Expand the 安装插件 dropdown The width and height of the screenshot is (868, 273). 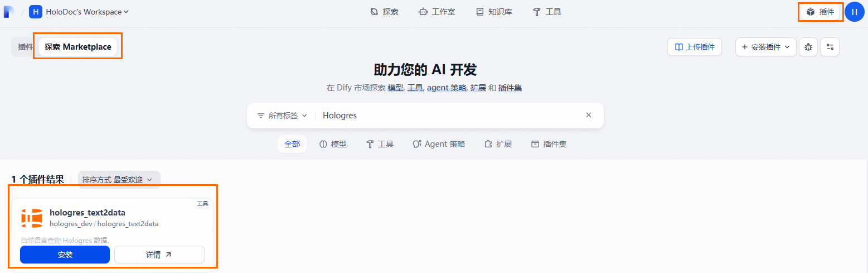(x=765, y=47)
